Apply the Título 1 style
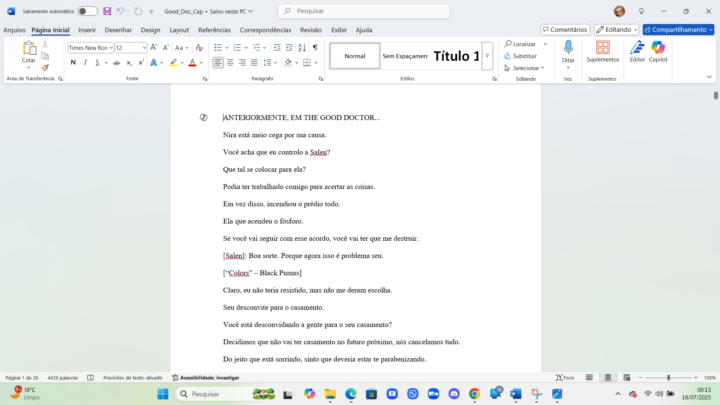The image size is (720, 405). [456, 56]
